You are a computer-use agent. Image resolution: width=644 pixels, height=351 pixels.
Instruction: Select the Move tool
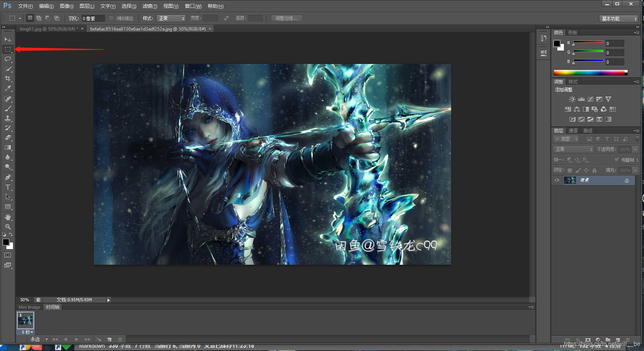8,39
